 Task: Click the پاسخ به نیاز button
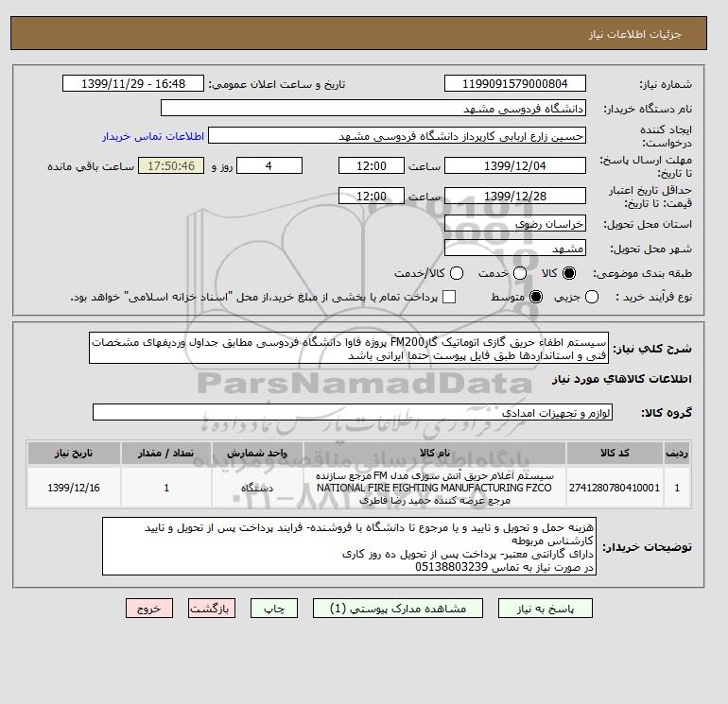[546, 609]
